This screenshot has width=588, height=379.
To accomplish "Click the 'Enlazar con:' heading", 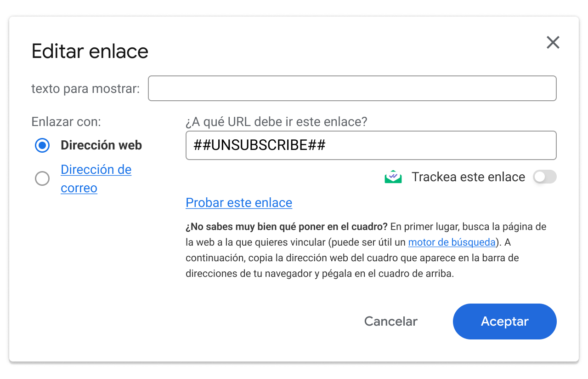I will pyautogui.click(x=66, y=122).
